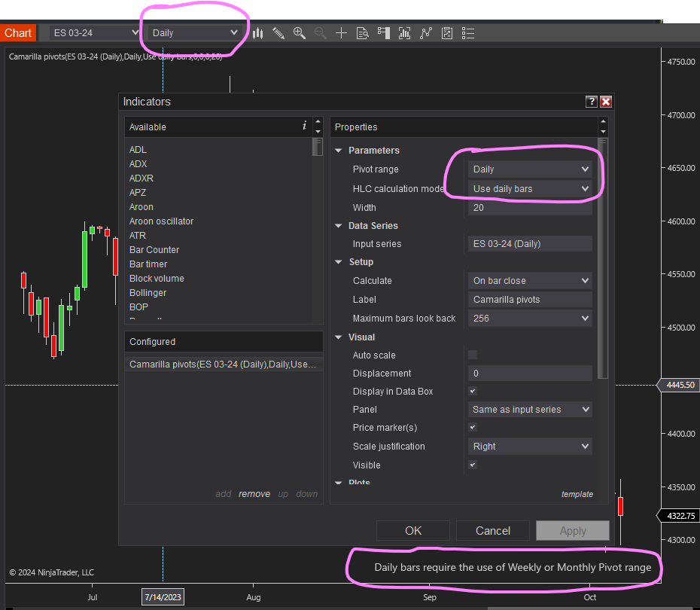
Task: Open the Panel 'Same as input series' dropdown
Action: [x=531, y=410]
